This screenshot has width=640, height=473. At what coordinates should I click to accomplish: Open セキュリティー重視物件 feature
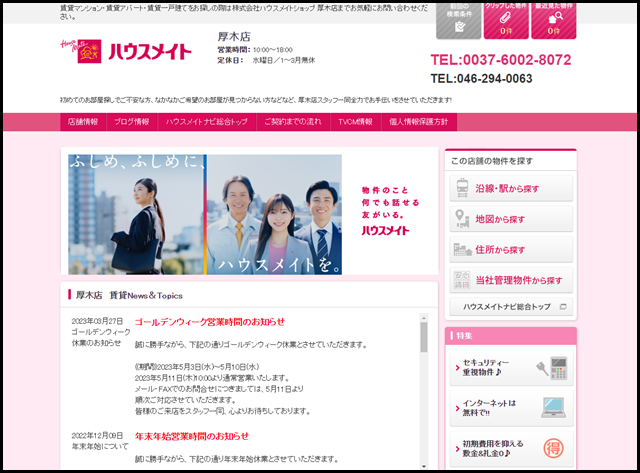click(x=511, y=367)
